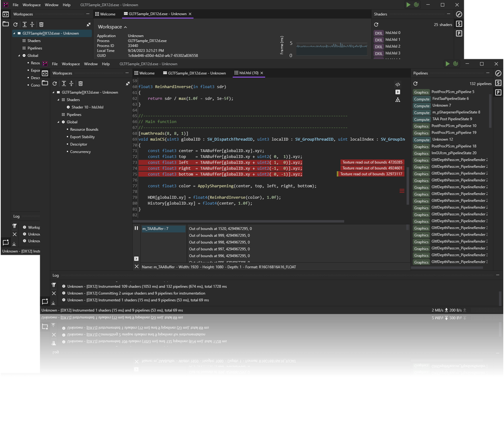Click the code view icon in editor
504x447 pixels.
(398, 85)
